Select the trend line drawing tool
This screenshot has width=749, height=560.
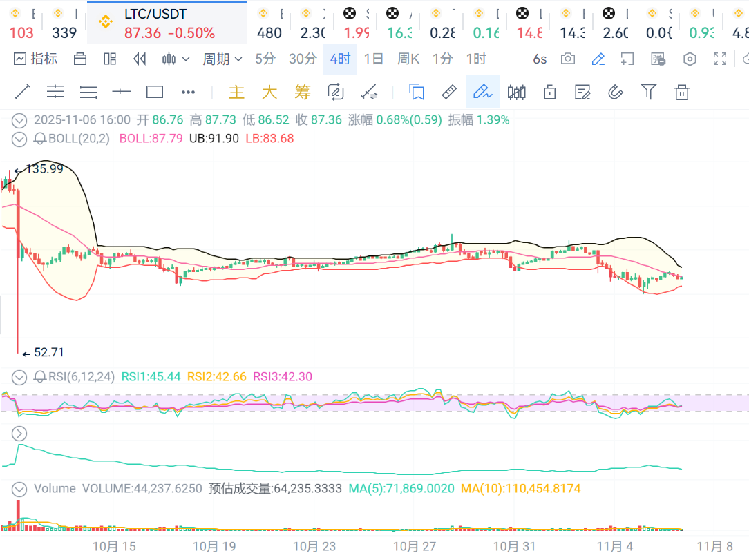[22, 92]
